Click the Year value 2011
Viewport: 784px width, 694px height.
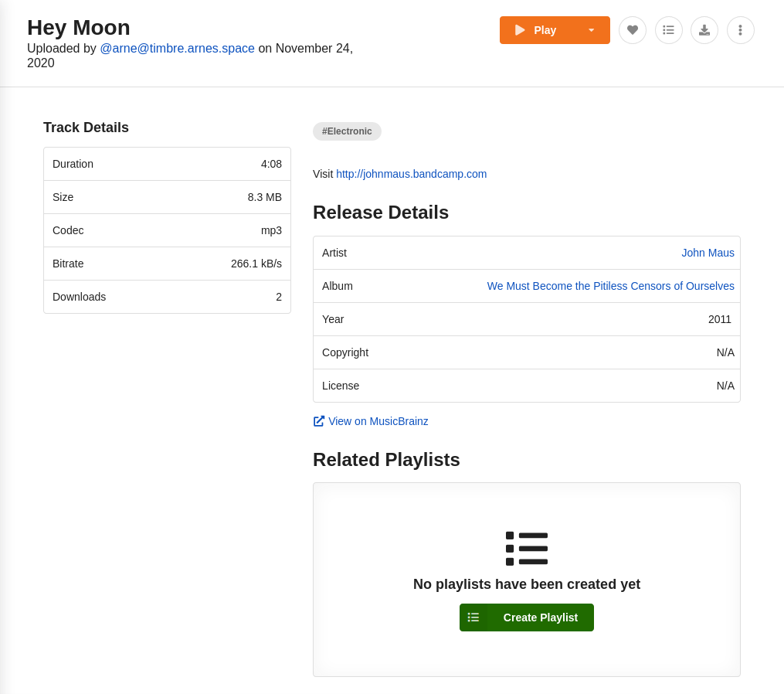(719, 319)
